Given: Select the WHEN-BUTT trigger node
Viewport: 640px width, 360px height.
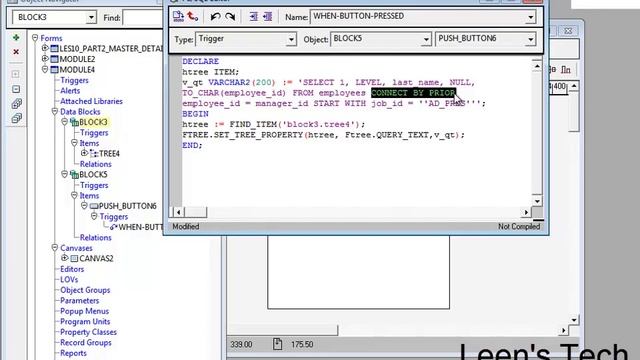Looking at the screenshot, I should 140,227.
